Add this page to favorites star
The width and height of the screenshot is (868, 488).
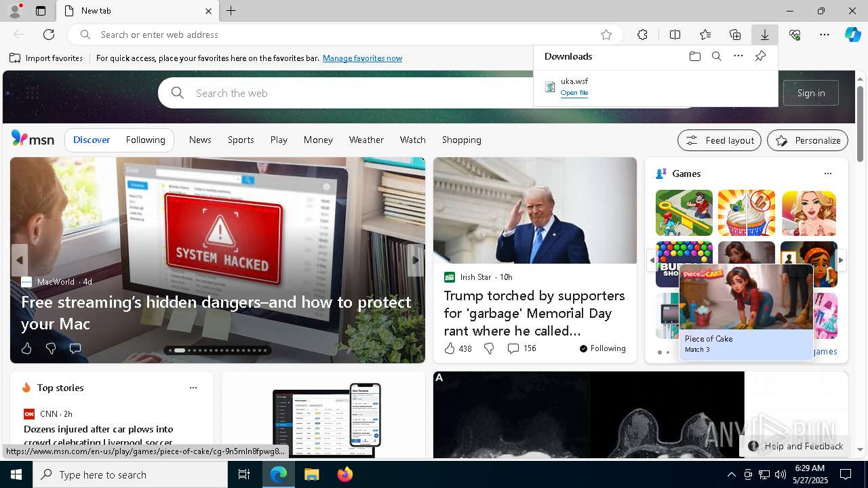(606, 35)
